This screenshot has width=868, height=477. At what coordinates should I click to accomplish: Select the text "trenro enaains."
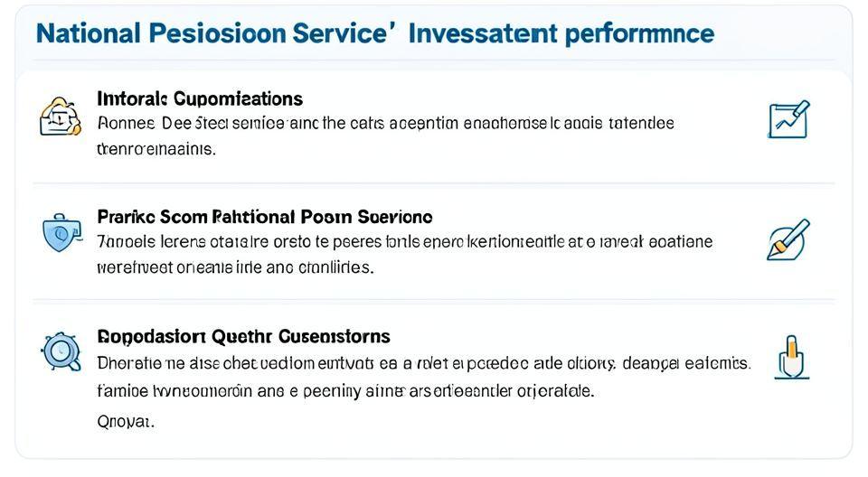pyautogui.click(x=156, y=149)
